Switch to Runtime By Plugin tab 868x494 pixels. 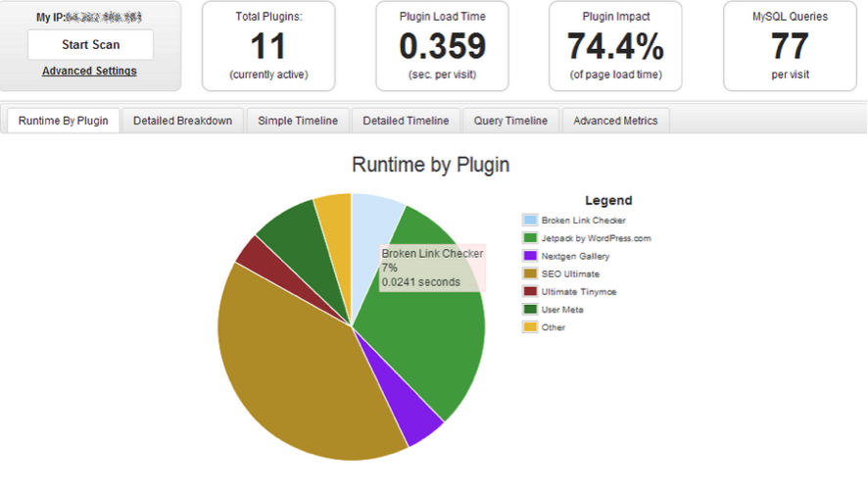pyautogui.click(x=64, y=121)
